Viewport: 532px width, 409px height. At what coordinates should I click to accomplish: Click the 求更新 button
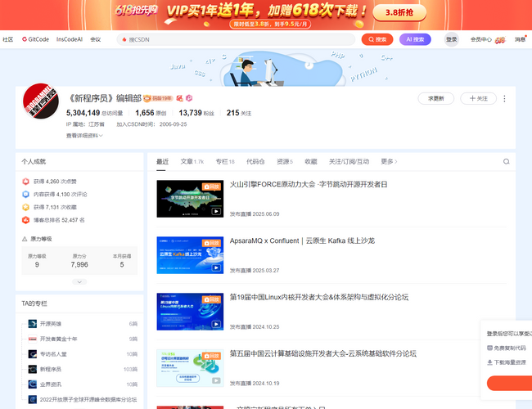coord(436,98)
